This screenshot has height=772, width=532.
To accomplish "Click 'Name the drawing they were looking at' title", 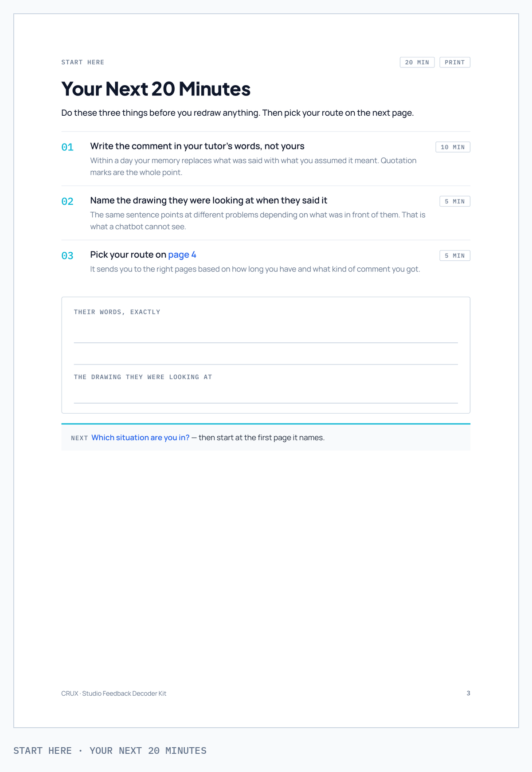I will [x=209, y=200].
